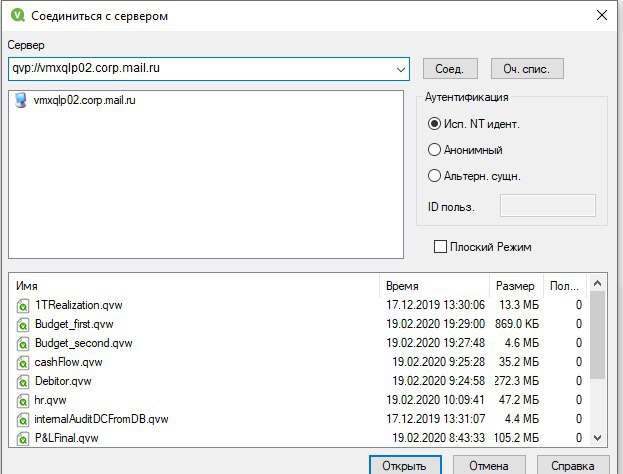Click the Соед. connect button
623x474 pixels.
point(450,69)
